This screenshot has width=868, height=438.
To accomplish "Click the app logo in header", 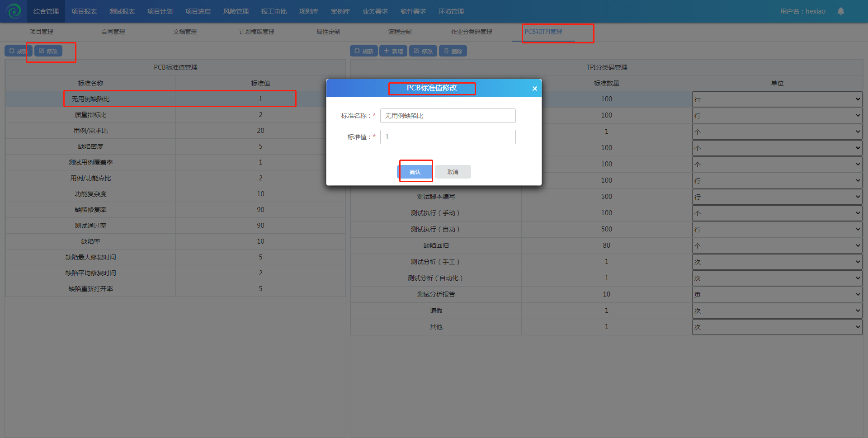I will tap(14, 11).
